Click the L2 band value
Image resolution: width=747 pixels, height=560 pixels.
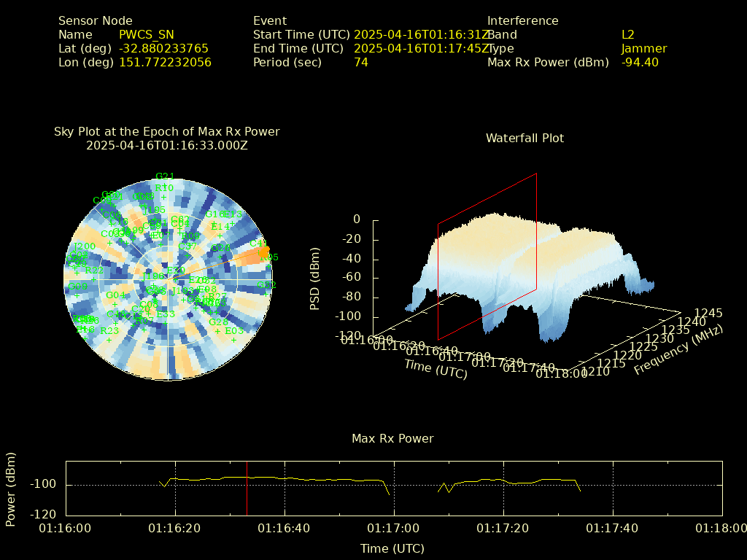click(628, 35)
